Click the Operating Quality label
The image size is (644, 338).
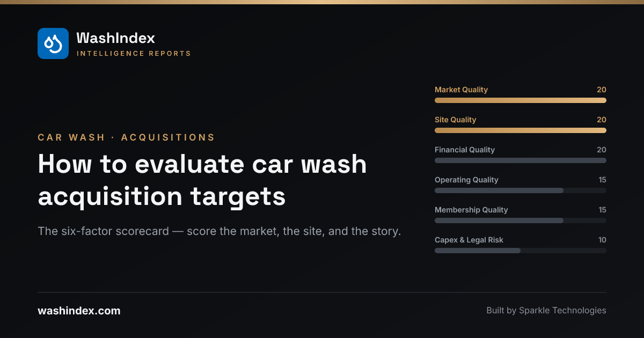(x=466, y=180)
